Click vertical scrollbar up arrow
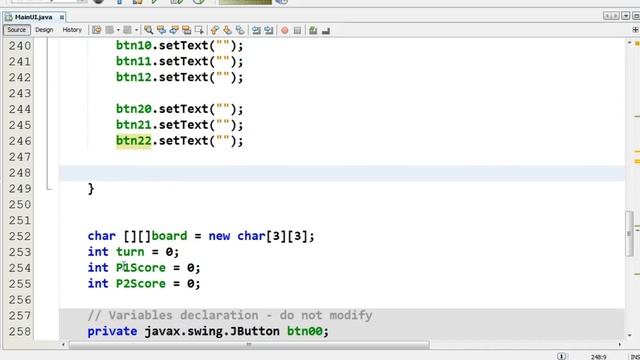This screenshot has height=360, width=640. (x=629, y=43)
